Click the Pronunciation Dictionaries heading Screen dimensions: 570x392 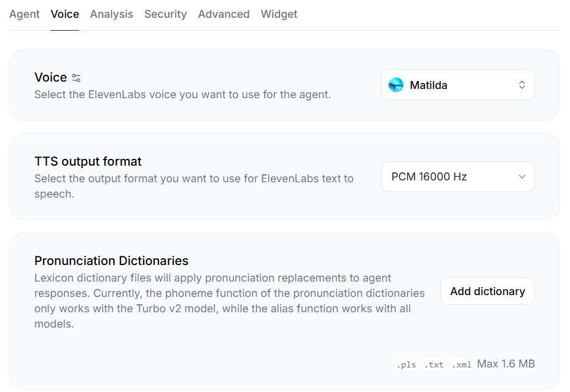pos(111,261)
